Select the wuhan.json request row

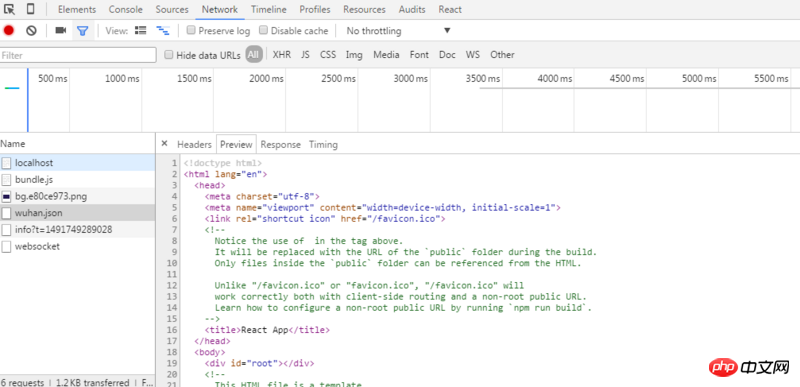point(78,213)
